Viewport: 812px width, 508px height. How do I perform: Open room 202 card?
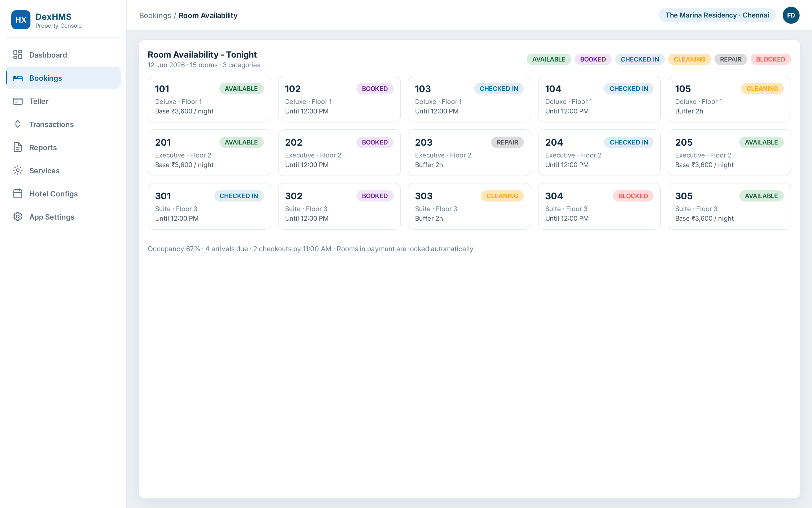point(339,153)
